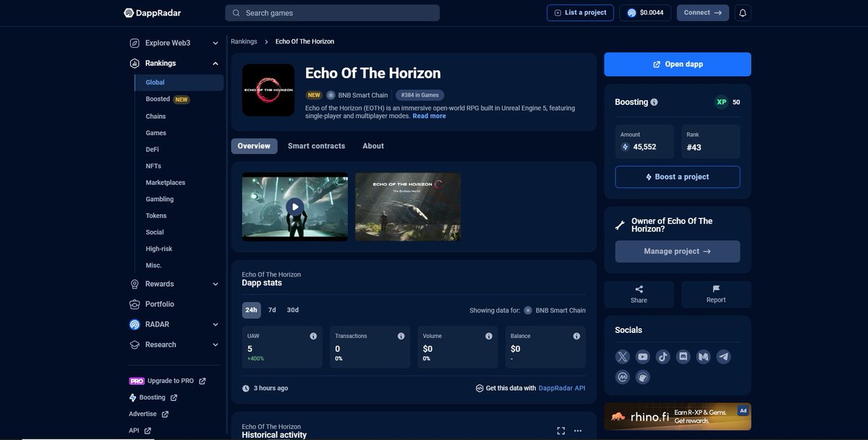
Task: Click the Transactions info icon
Action: tap(401, 336)
